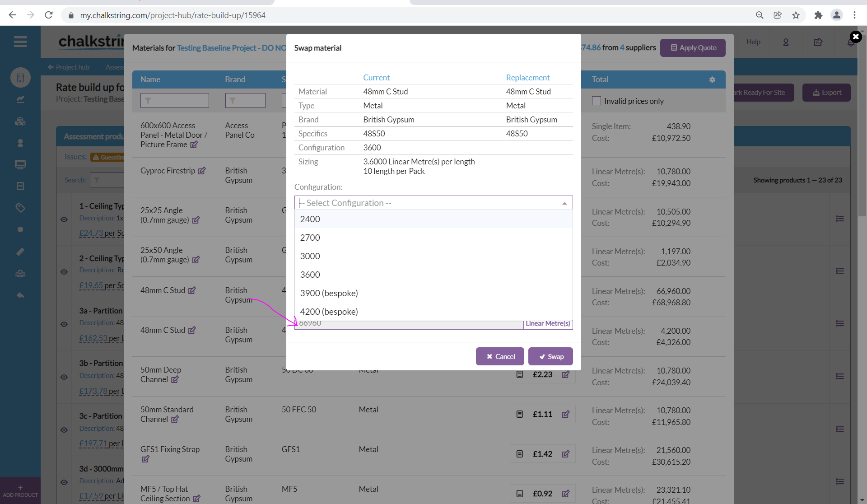Viewport: 867px width, 504px height.
Task: Pick the 3000 configuration option
Action: point(310,256)
